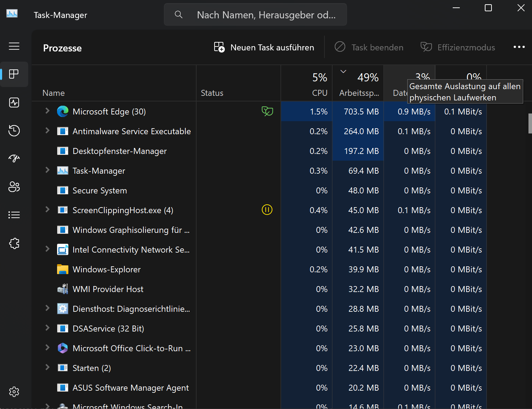Screen dimensions: 532x409
Task: Open the Performance graph icon in sidebar
Action: (14, 103)
